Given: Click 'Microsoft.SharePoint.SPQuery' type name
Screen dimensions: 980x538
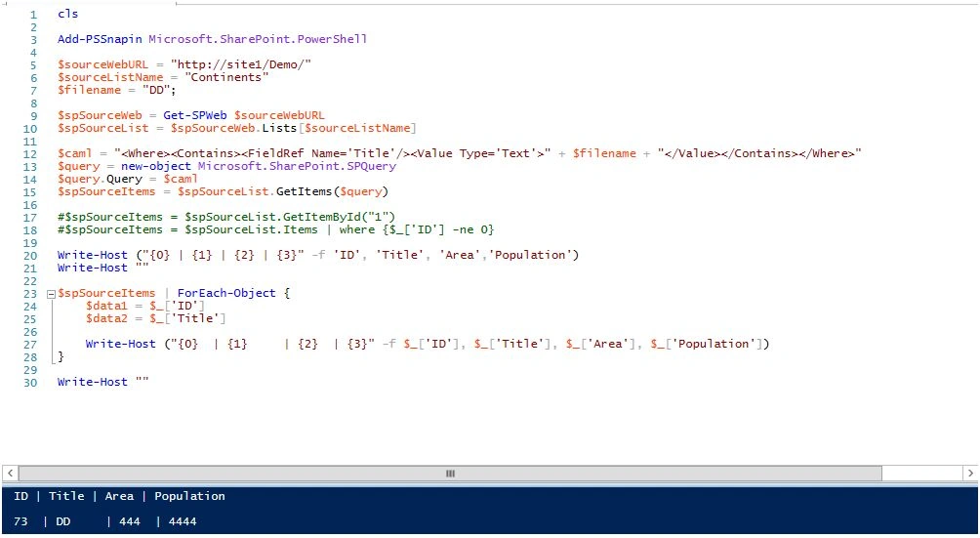Looking at the screenshot, I should (x=297, y=166).
